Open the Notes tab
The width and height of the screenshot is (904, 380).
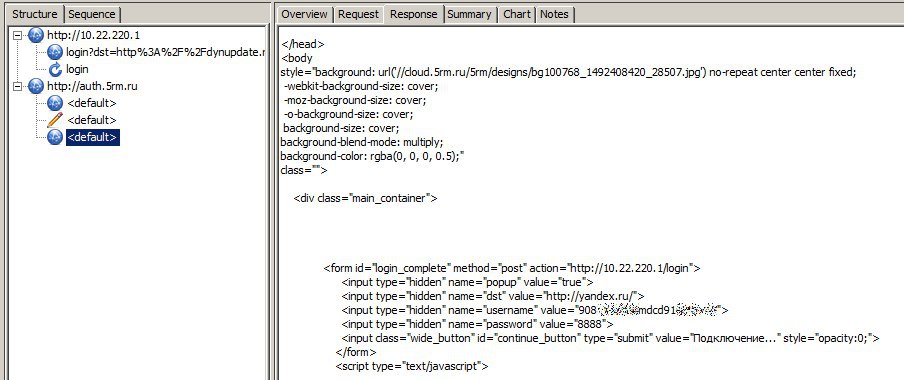tap(554, 14)
